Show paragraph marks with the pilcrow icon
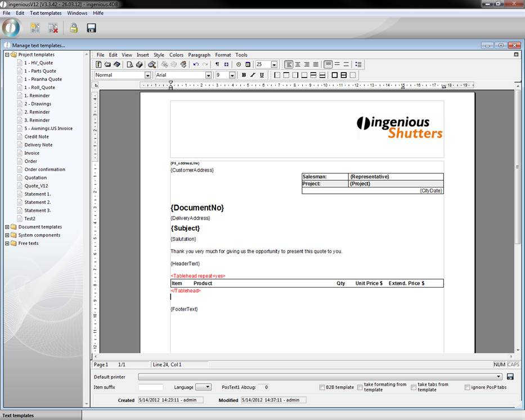This screenshot has height=420, width=525. (x=217, y=65)
